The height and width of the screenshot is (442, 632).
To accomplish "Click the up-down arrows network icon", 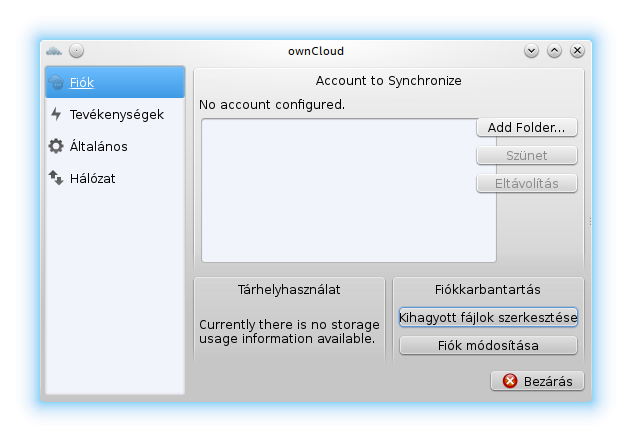I will tap(56, 178).
